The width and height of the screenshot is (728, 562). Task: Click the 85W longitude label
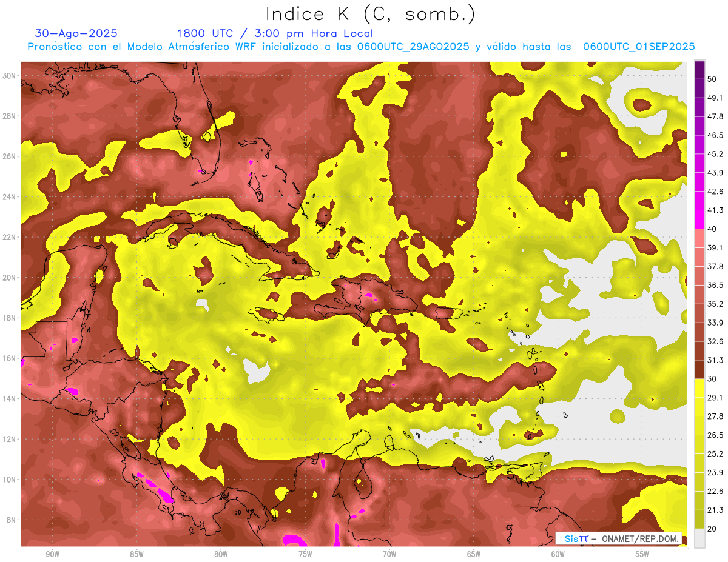tap(136, 554)
